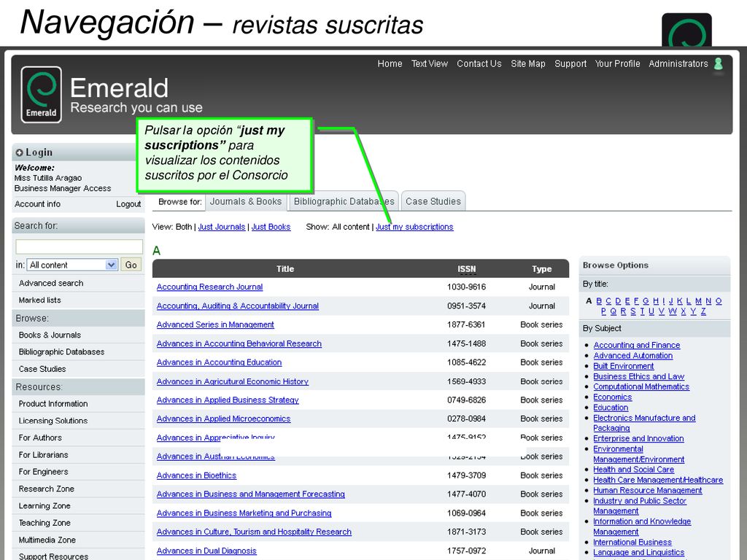Browse the Accounting and Finance subject
Viewport: 747px width, 560px height.
pos(636,345)
